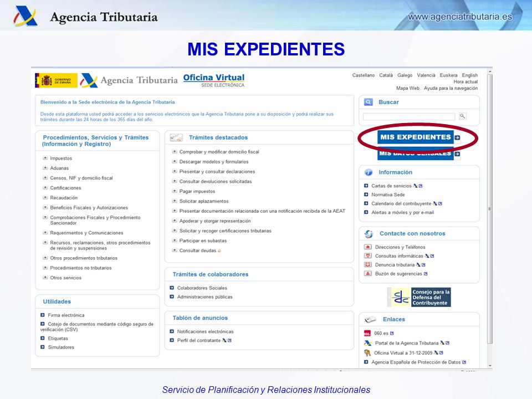Expand the Recaudación item
The width and height of the screenshot is (532, 399).
click(x=45, y=197)
